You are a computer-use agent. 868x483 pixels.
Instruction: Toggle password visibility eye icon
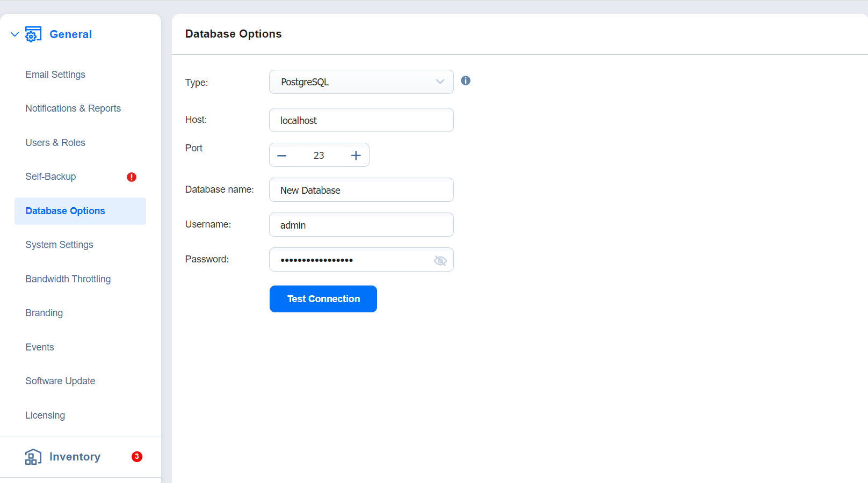pos(440,260)
